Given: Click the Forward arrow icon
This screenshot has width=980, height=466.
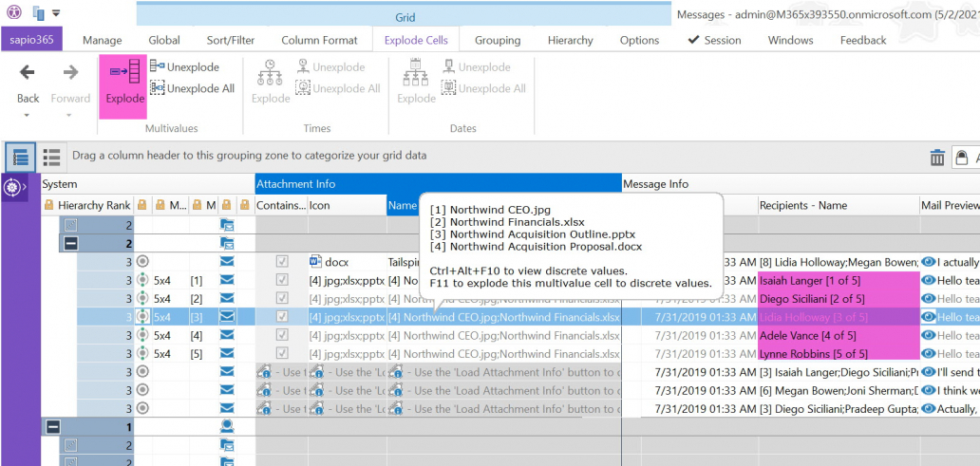Looking at the screenshot, I should coord(70,72).
